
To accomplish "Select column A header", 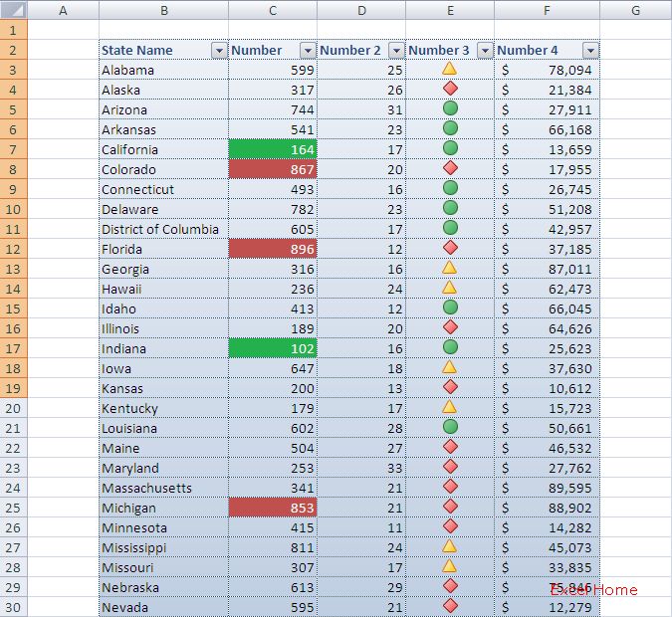I will click(x=64, y=10).
